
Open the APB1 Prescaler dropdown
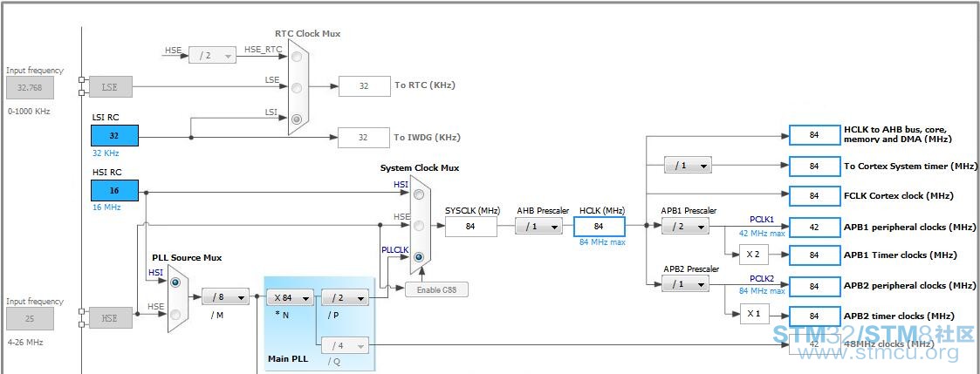click(685, 226)
